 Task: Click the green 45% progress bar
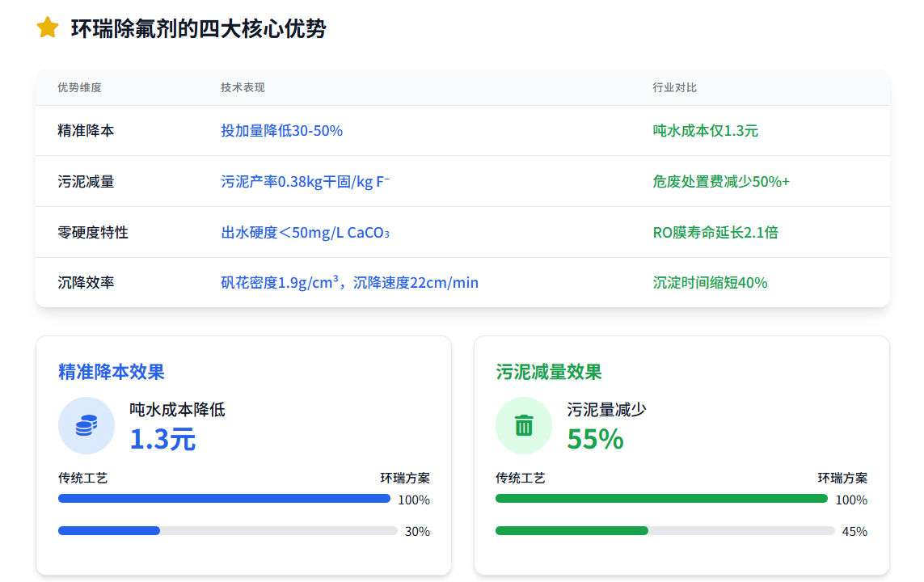[x=572, y=531]
